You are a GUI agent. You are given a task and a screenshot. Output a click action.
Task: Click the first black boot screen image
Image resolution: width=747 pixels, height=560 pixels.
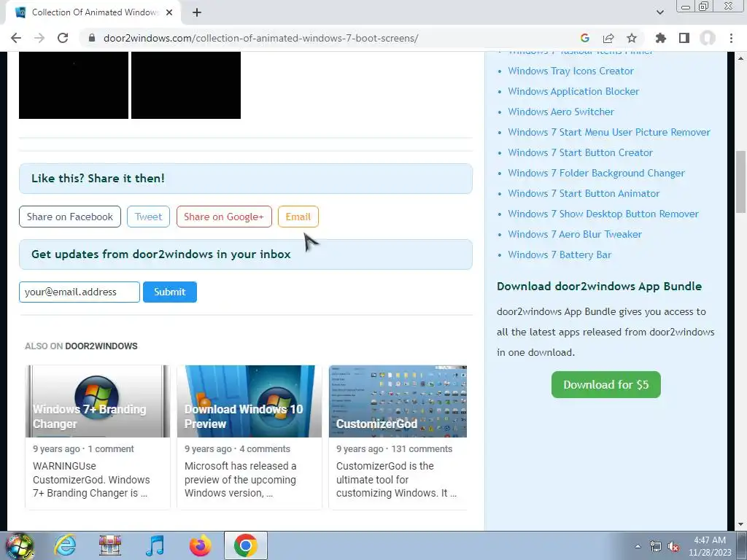74,85
